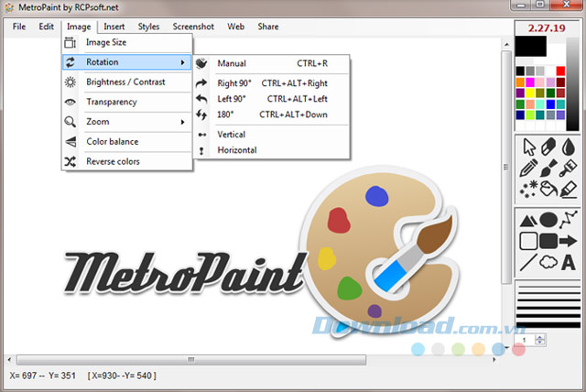Select the spray sparkle tool
Viewport: 586px width, 392px height.
tap(528, 189)
